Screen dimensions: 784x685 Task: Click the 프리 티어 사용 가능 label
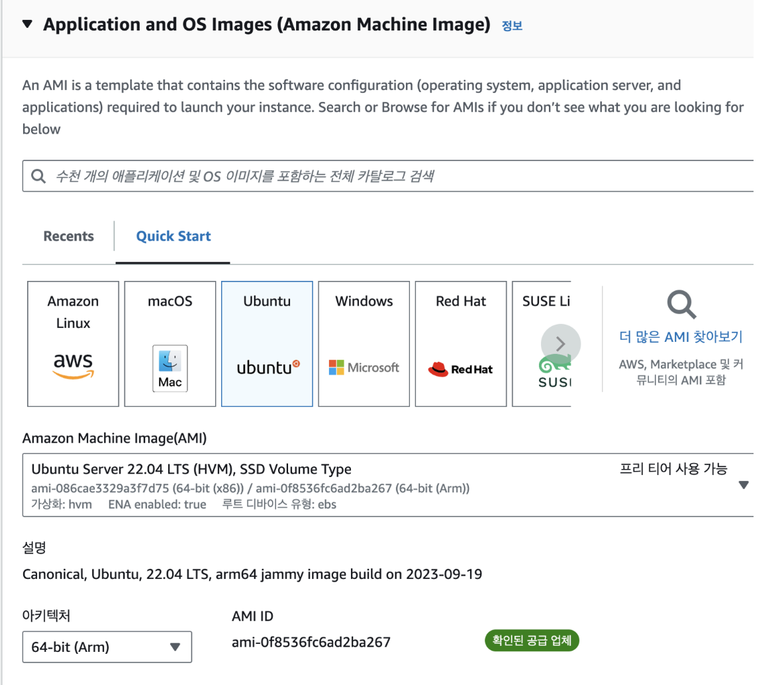pos(673,469)
